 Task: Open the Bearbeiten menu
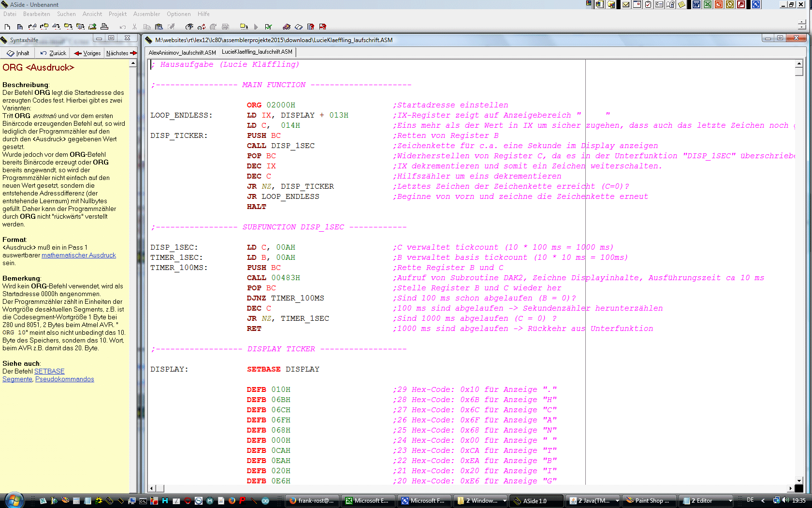[37, 14]
